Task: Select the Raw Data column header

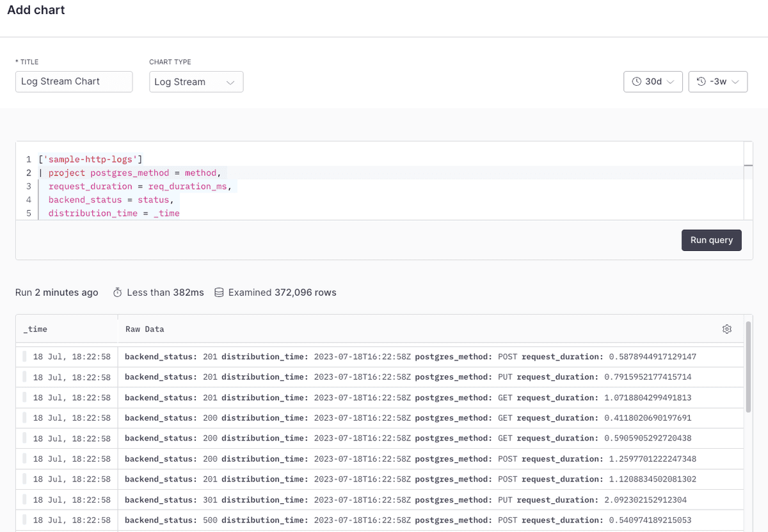Action: [x=144, y=328]
